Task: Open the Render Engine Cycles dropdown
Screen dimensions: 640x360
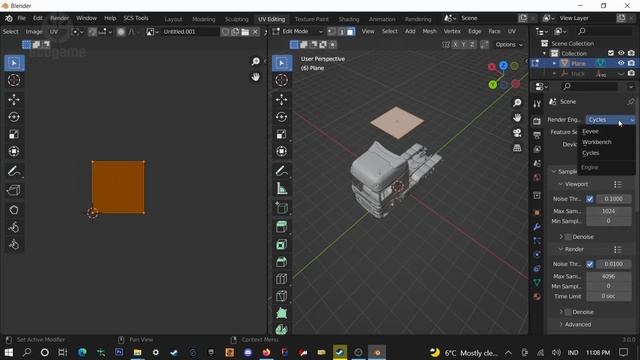Action: point(611,120)
